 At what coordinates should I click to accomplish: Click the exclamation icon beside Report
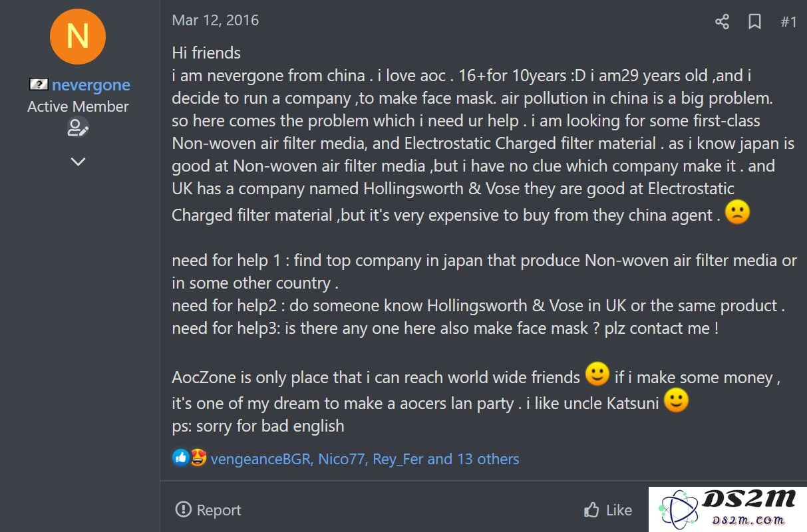[183, 510]
